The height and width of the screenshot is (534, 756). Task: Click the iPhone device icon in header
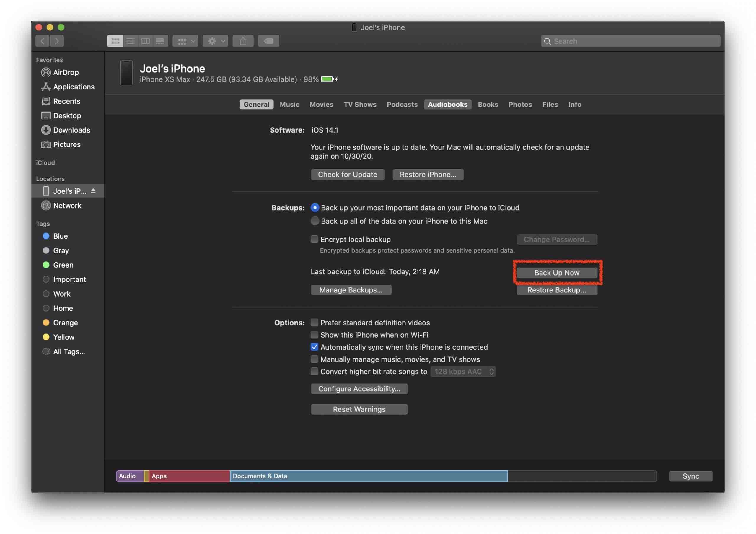pyautogui.click(x=126, y=73)
